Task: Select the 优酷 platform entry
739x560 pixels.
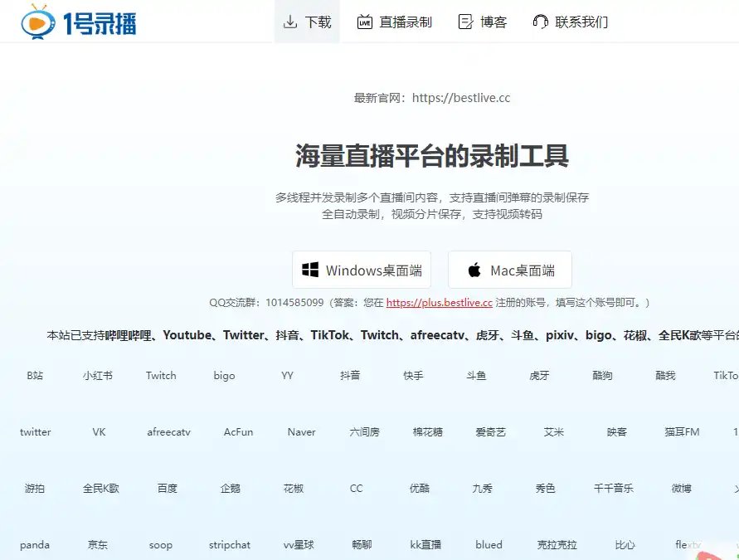Action: click(x=420, y=489)
